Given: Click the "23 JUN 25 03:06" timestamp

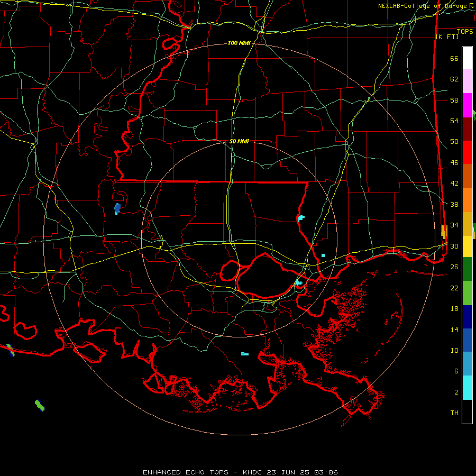Looking at the screenshot, I should pyautogui.click(x=302, y=472).
